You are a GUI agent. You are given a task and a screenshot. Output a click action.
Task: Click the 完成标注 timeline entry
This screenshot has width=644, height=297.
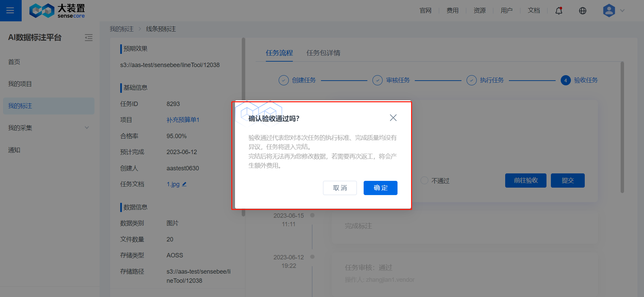tap(359, 226)
